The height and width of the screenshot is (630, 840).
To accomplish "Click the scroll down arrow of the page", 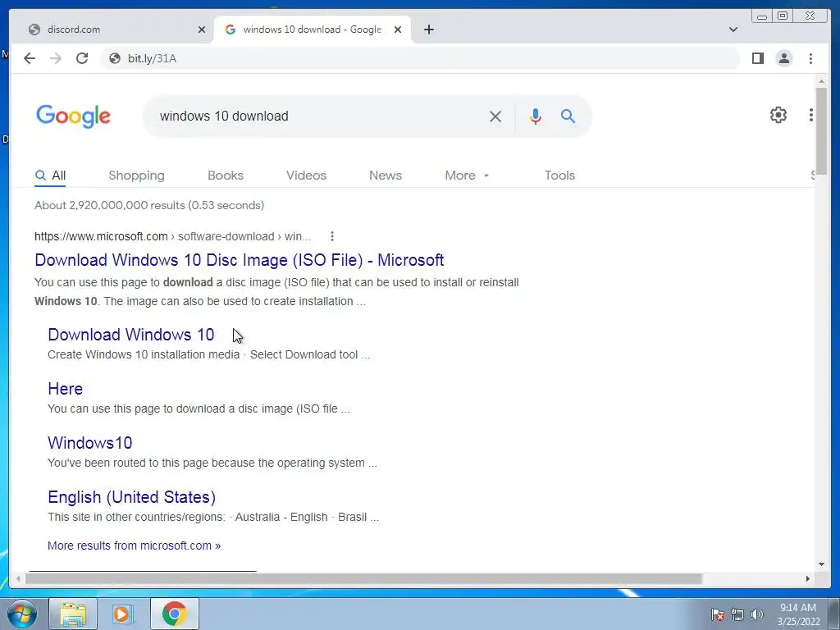I will coord(821,564).
